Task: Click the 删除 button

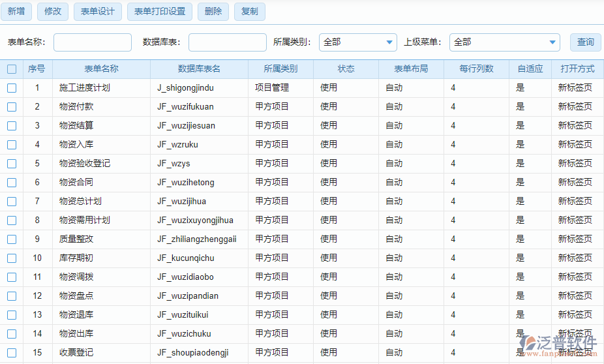Action: pyautogui.click(x=213, y=12)
